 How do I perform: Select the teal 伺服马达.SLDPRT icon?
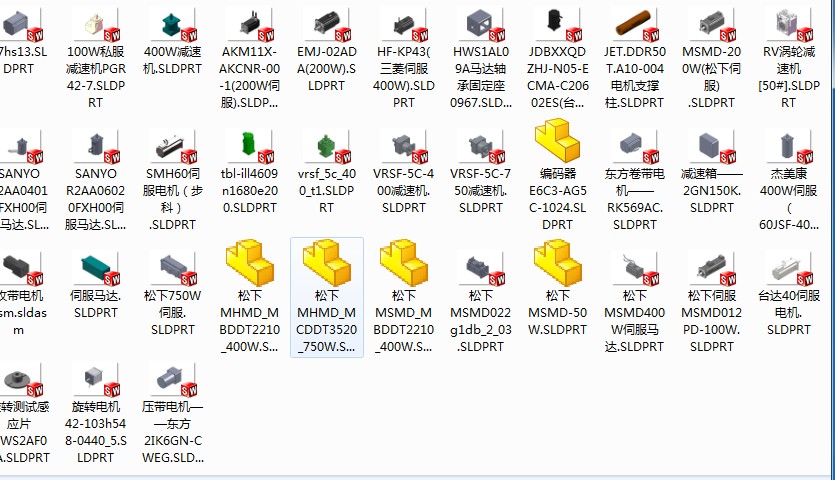(x=96, y=269)
